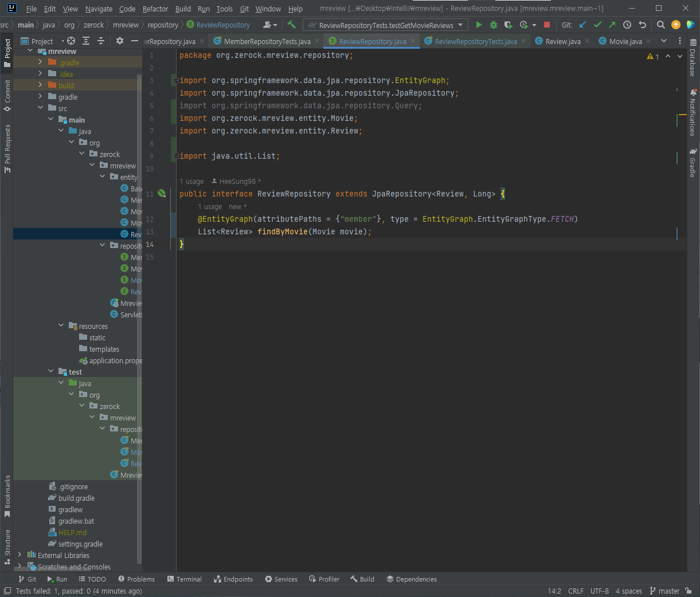Go to next highlighted error arrow

click(x=680, y=56)
